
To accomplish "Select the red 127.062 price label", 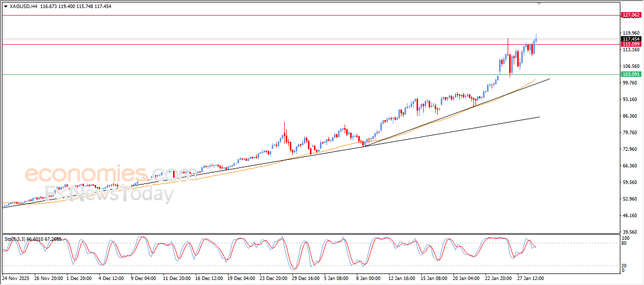I will point(631,15).
